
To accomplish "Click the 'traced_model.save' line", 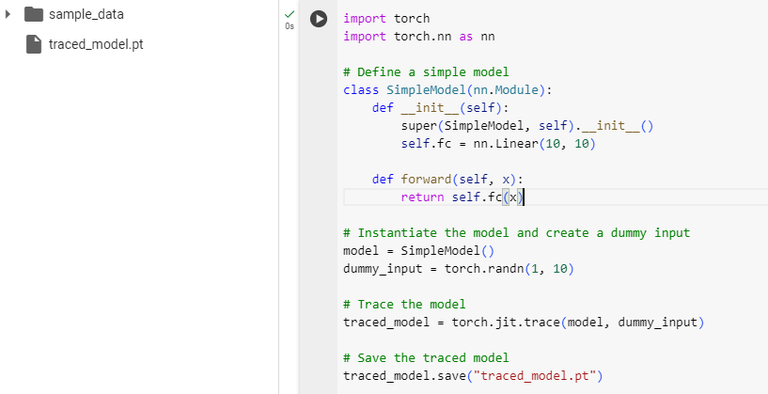I will [x=473, y=376].
